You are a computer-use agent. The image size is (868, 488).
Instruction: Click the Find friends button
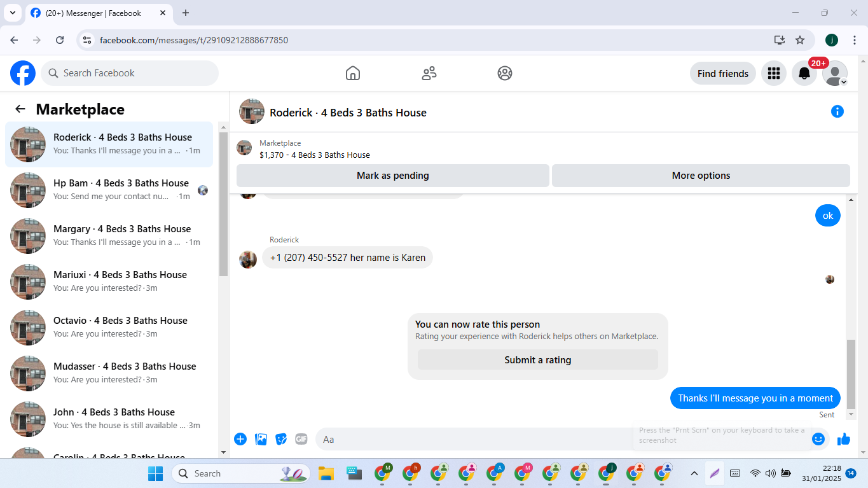tap(723, 73)
